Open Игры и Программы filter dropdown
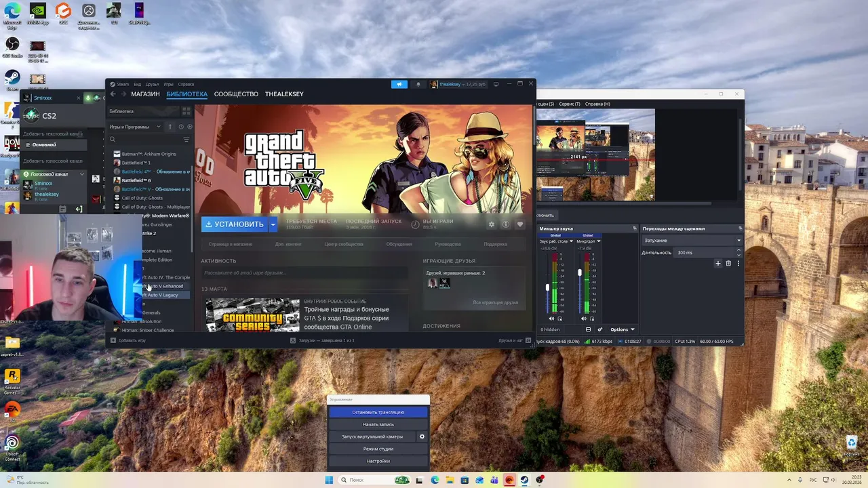The height and width of the screenshot is (488, 868). point(135,127)
